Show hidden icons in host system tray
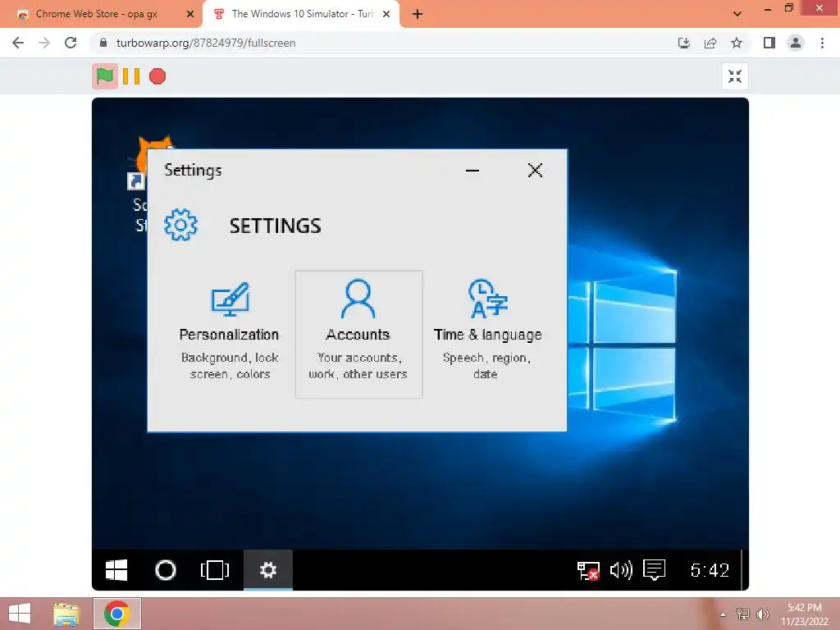This screenshot has height=630, width=840. point(724,614)
